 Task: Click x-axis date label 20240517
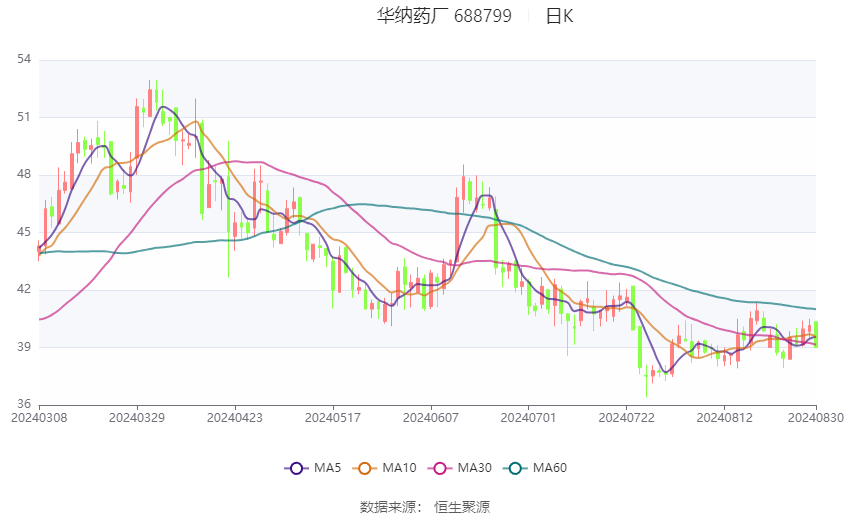(x=333, y=418)
